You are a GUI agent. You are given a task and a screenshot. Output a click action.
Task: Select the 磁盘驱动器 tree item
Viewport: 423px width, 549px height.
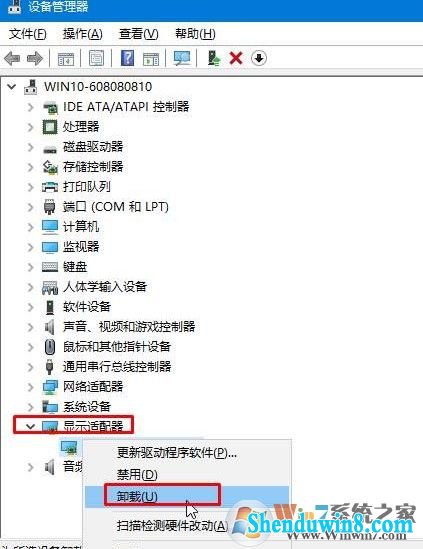(x=93, y=147)
